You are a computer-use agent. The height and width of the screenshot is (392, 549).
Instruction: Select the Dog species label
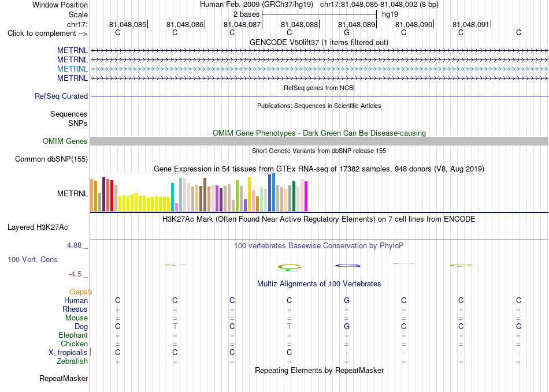pyautogui.click(x=81, y=327)
